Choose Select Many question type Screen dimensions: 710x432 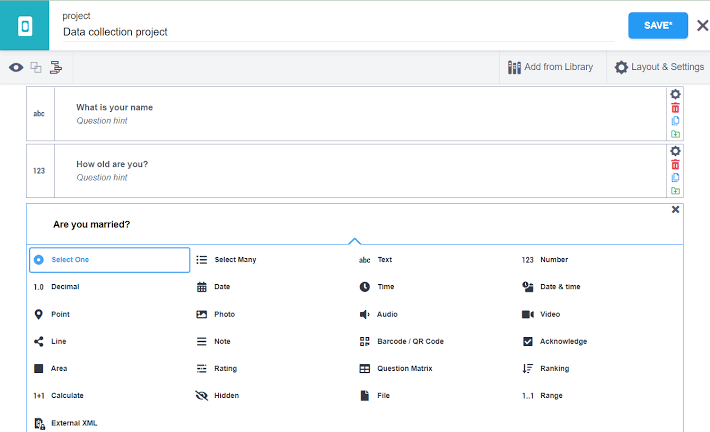click(235, 260)
